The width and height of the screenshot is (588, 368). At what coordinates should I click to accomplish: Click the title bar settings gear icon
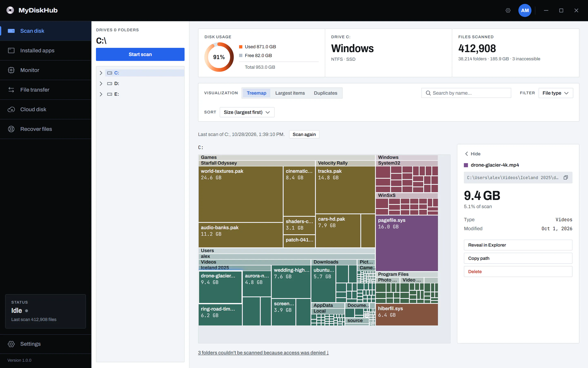tap(508, 10)
